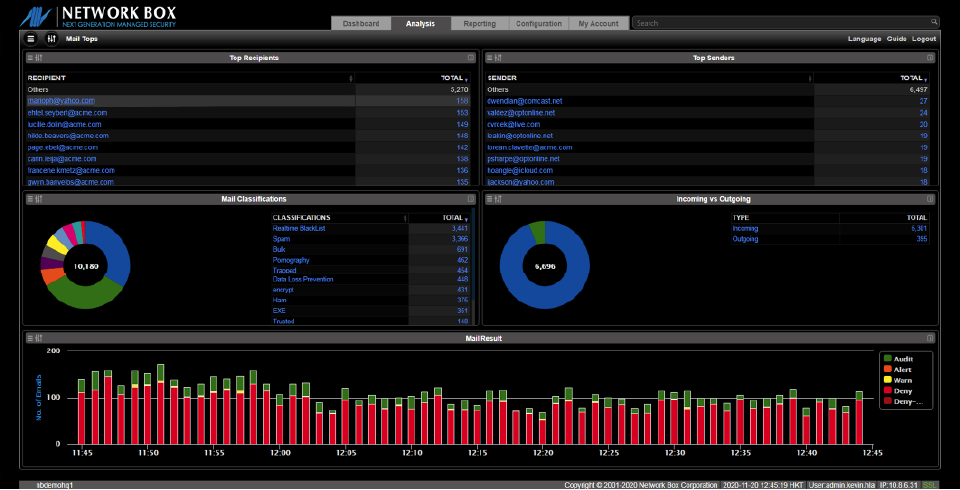Open recipient francene.kmetz@acme.com
The width and height of the screenshot is (960, 490).
tap(71, 170)
